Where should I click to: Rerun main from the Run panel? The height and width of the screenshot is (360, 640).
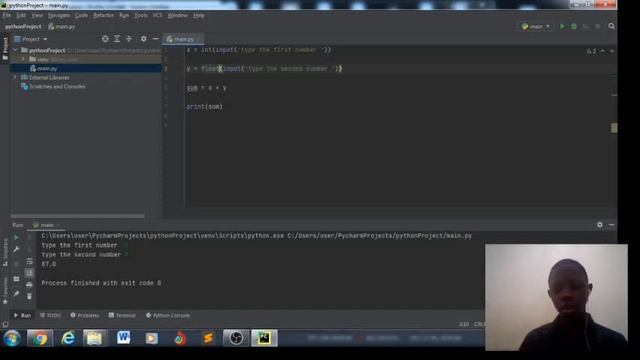16,237
